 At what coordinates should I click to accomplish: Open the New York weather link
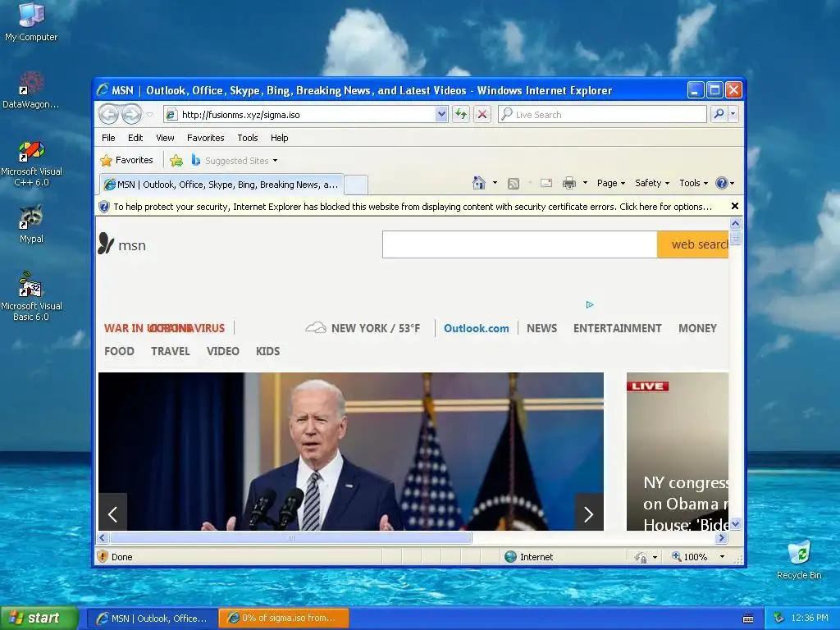[x=363, y=328]
